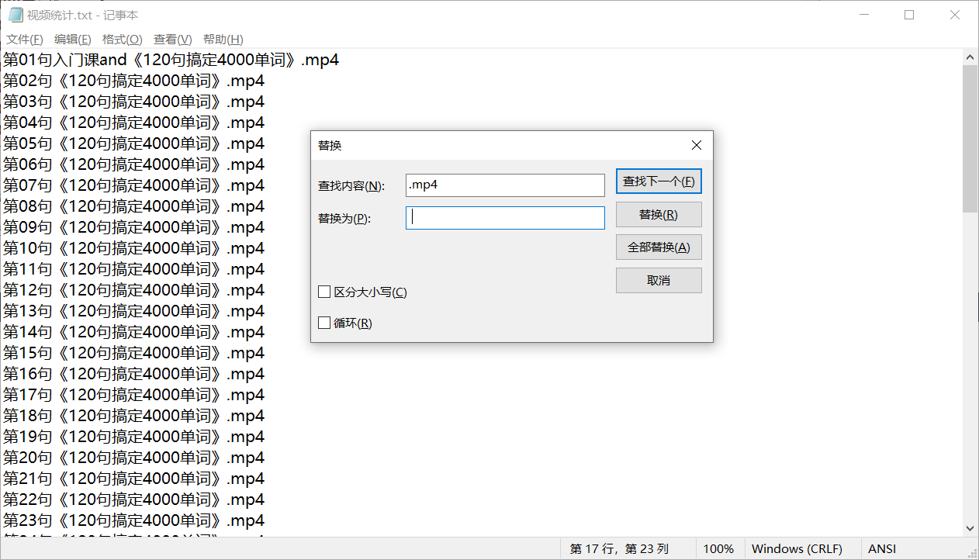Click the line starting with 第03句
Screen dimensions: 979x560
coord(133,102)
